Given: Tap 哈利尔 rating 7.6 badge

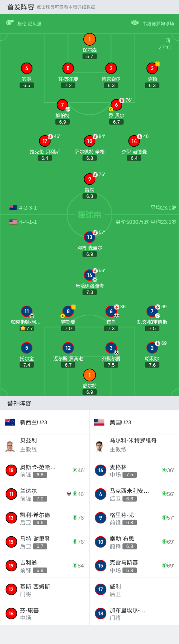Looking at the screenshot, I should 152,365.
